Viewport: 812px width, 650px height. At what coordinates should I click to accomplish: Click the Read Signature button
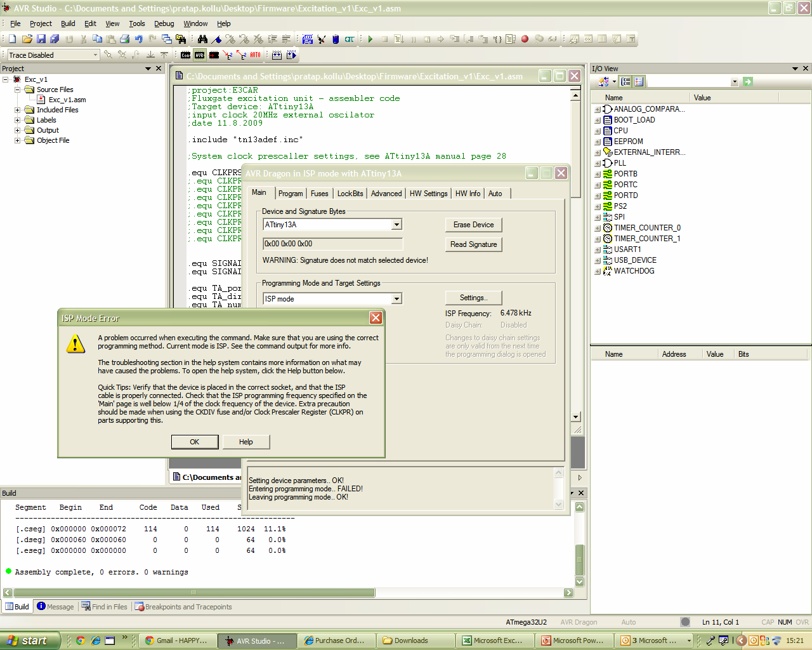(473, 244)
